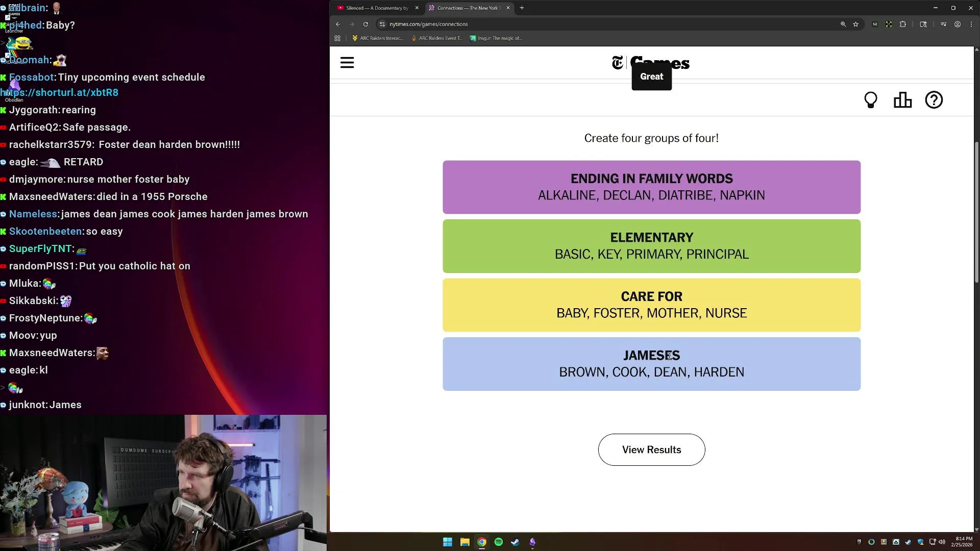
Task: Open the ARC Raiders Interactive bookmark
Action: coord(378,38)
